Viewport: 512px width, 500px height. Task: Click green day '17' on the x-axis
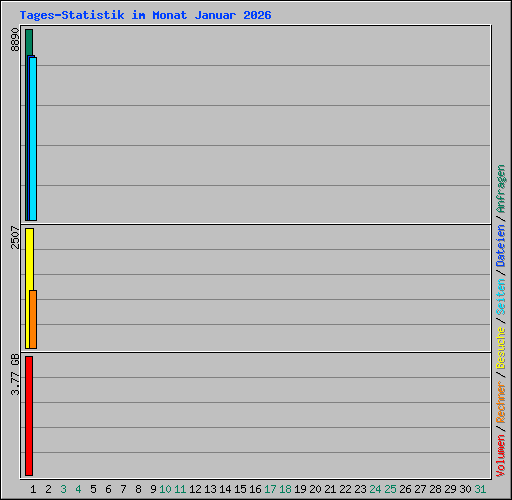click(270, 489)
